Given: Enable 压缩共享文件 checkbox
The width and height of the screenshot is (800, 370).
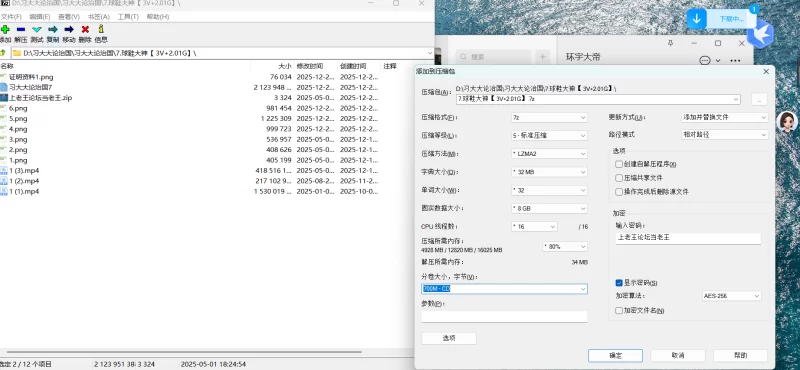Looking at the screenshot, I should [x=619, y=178].
